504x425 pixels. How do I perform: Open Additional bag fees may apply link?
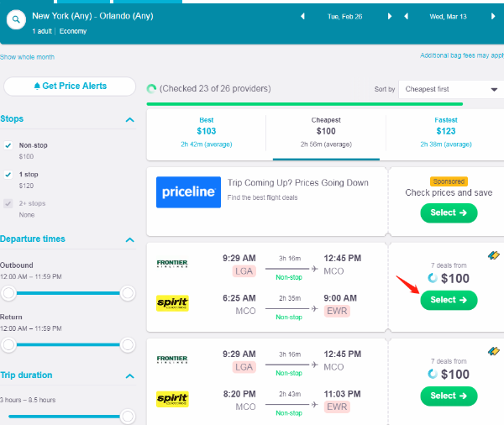(462, 55)
